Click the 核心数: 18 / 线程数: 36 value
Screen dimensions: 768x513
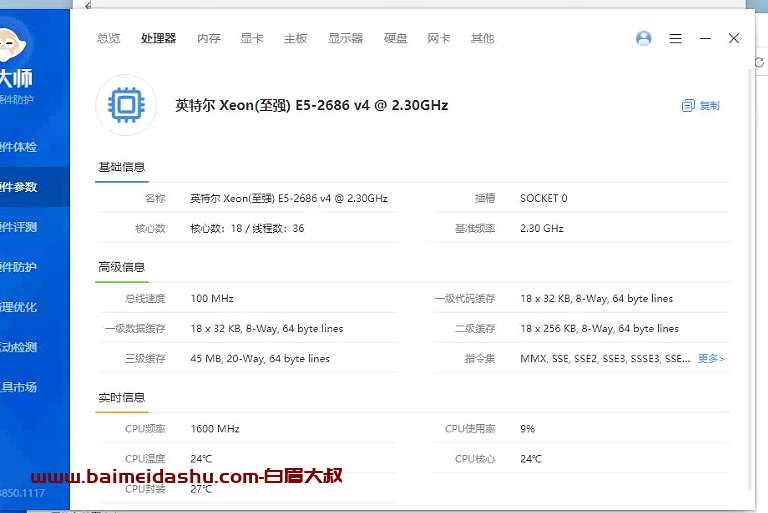click(247, 228)
